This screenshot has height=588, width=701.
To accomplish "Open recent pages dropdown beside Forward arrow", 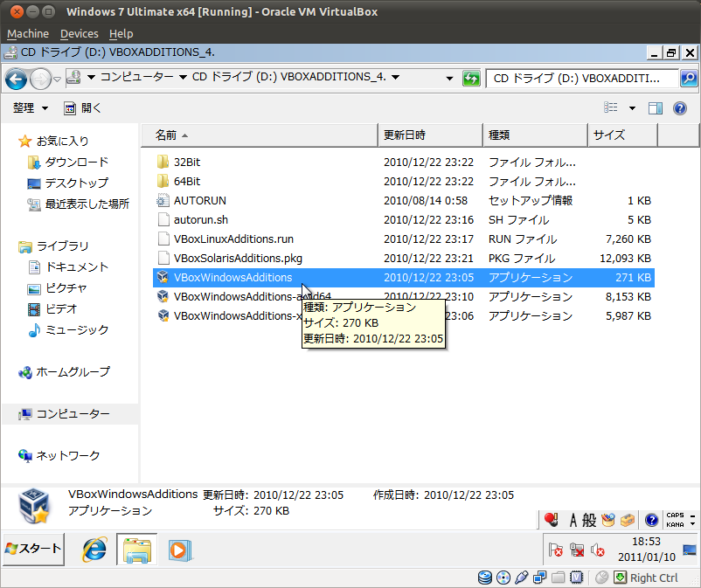I will [57, 80].
